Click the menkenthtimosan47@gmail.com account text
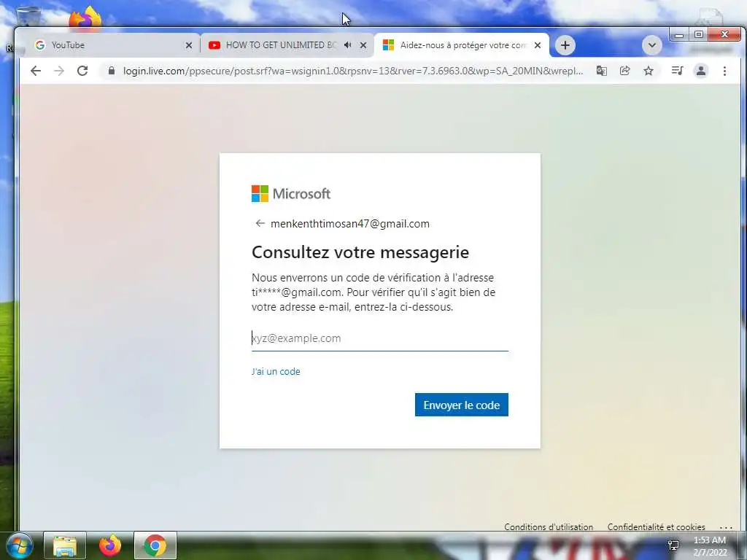The image size is (747, 560). click(349, 224)
